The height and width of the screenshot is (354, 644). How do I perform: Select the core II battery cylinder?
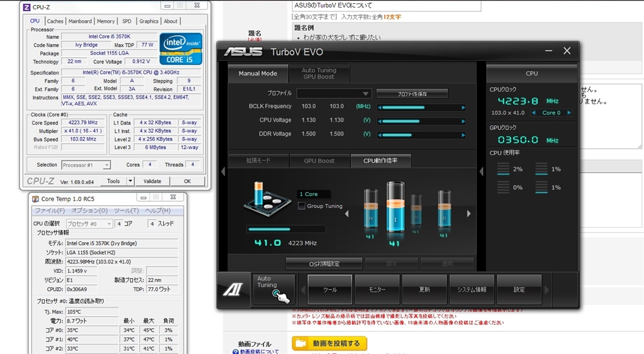444,209
